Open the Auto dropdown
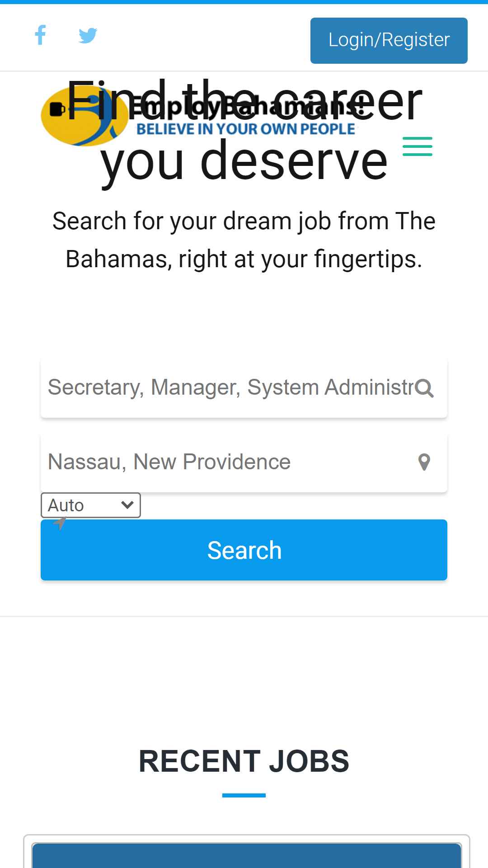Screen dimensions: 488x868 click(x=91, y=505)
